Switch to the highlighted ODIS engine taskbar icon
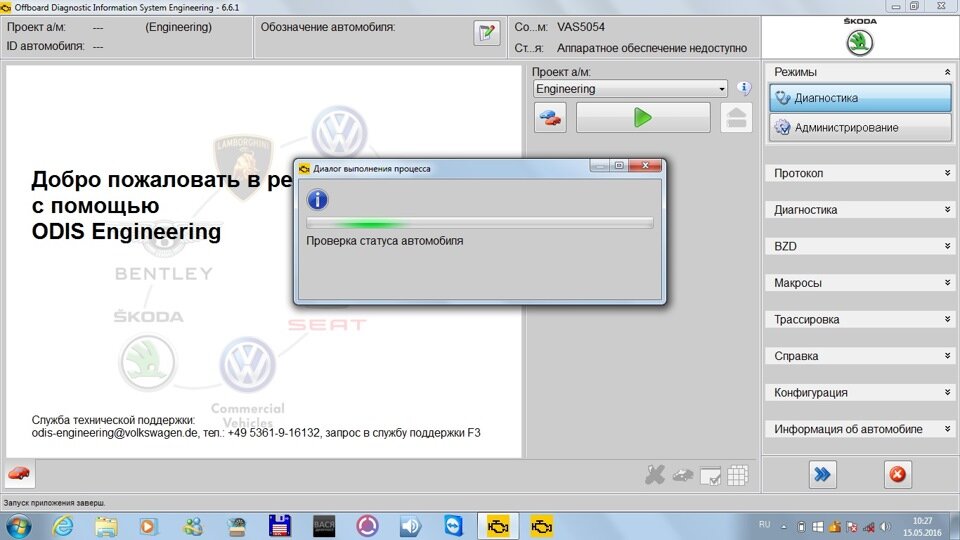This screenshot has width=960, height=540. [498, 526]
